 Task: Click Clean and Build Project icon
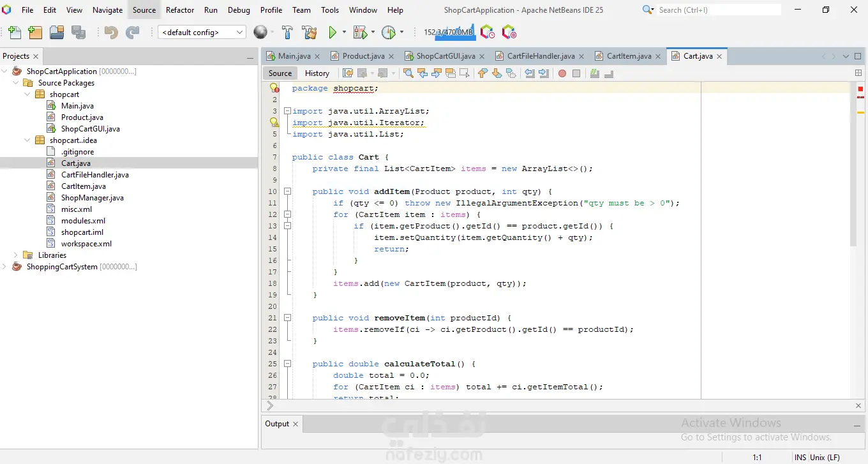point(310,33)
